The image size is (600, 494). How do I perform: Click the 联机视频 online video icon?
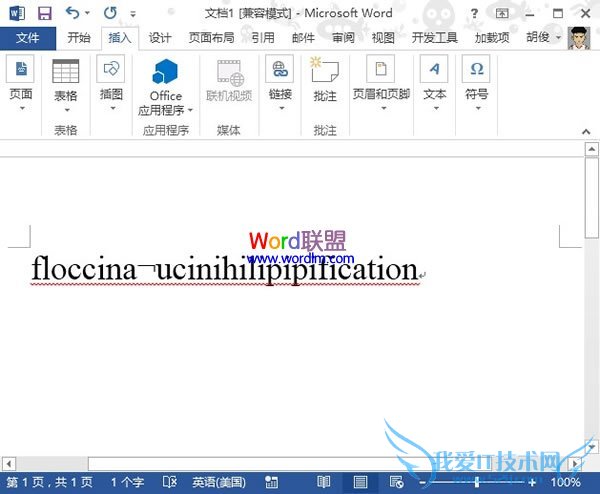click(x=230, y=72)
